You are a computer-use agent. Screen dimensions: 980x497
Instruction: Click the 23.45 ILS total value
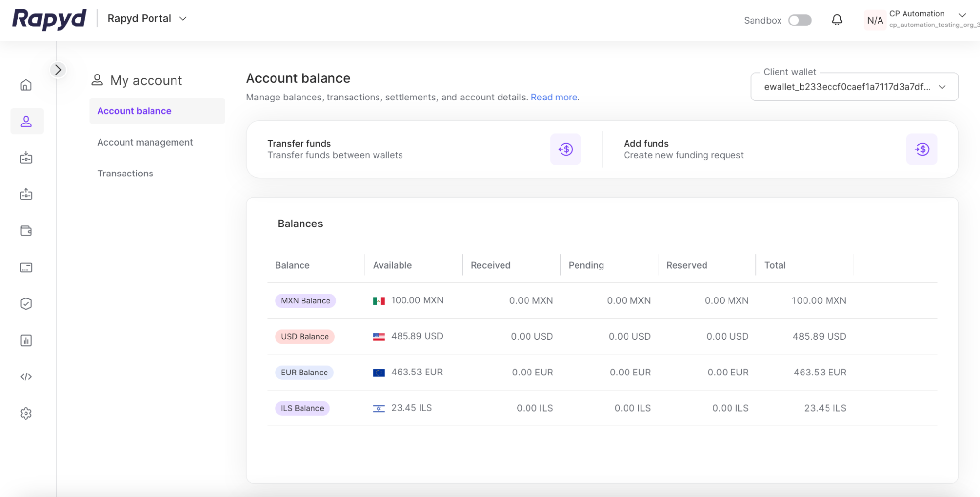coord(825,408)
